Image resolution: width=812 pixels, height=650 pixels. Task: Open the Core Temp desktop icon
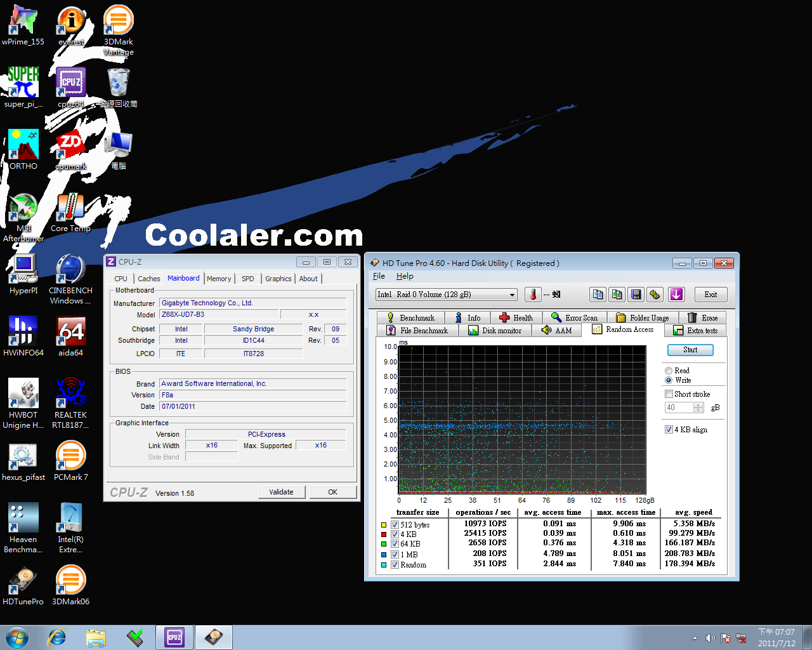(71, 212)
